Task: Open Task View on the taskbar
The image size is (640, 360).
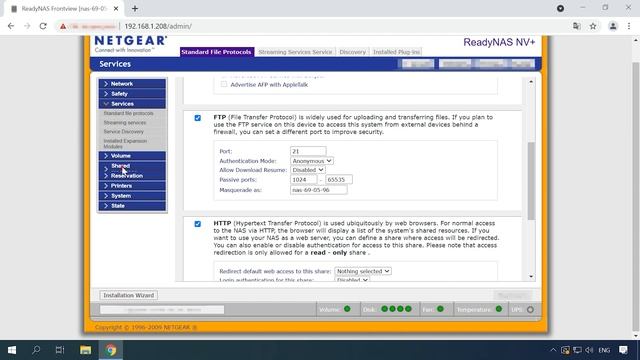Action: point(60,350)
